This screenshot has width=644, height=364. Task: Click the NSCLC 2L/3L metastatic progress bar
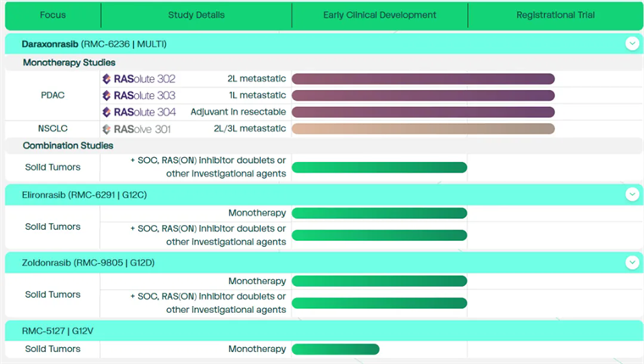[x=423, y=129]
